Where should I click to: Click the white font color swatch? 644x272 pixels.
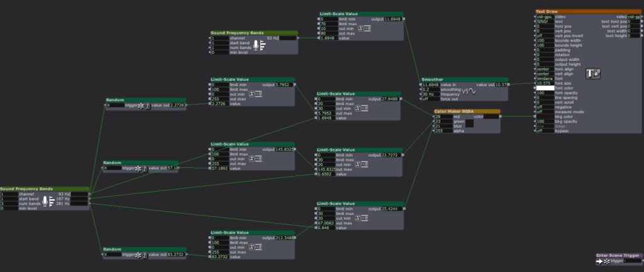tap(544, 88)
